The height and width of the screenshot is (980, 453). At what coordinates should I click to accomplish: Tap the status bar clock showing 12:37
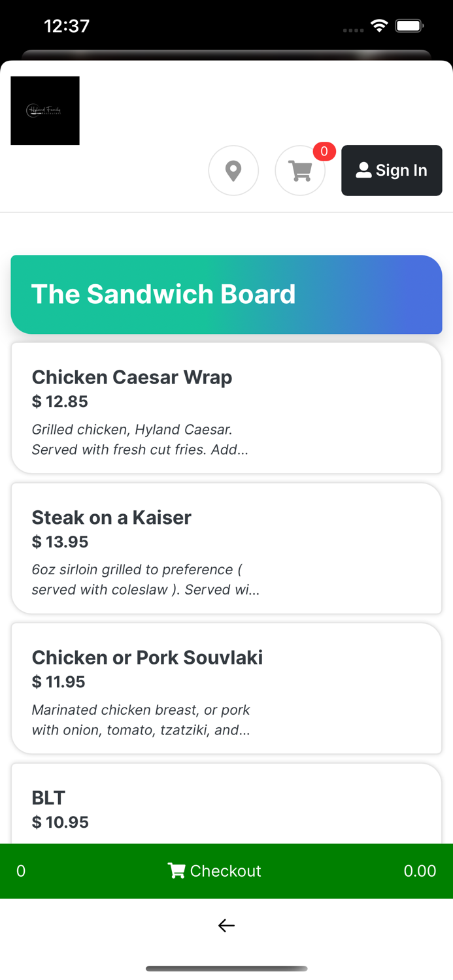coord(67,26)
